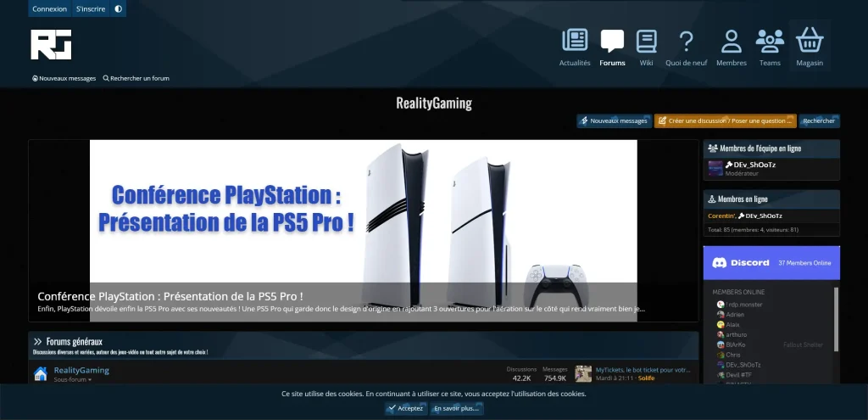Open the Membres person icon

tap(732, 41)
